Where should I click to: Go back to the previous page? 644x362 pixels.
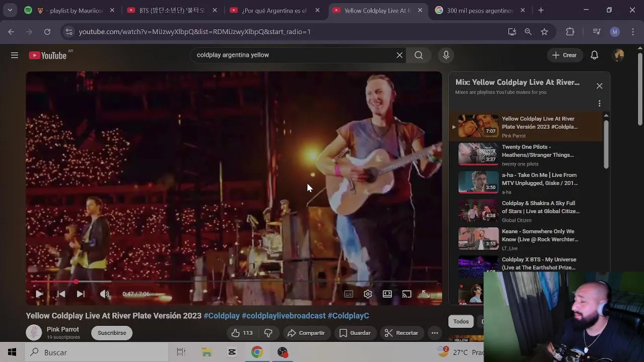point(11,32)
